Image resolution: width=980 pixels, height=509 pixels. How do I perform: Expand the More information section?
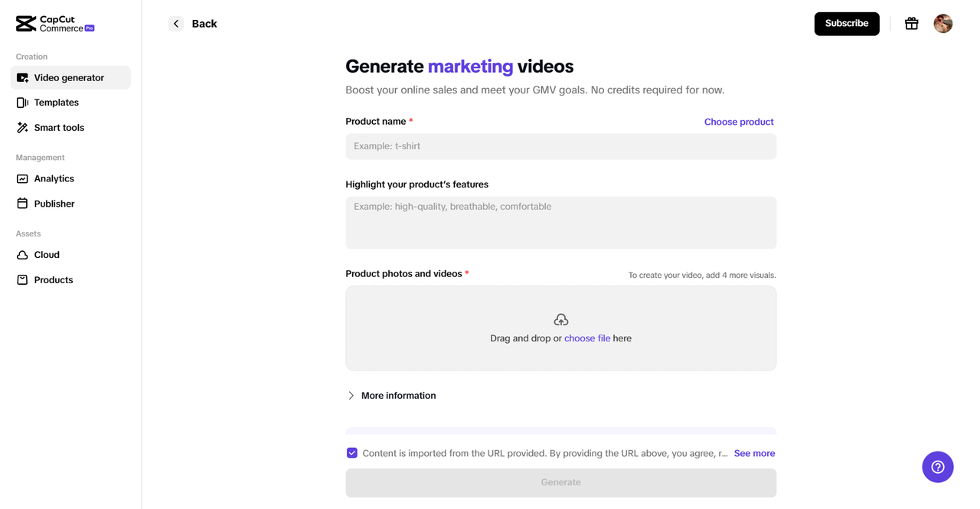392,396
